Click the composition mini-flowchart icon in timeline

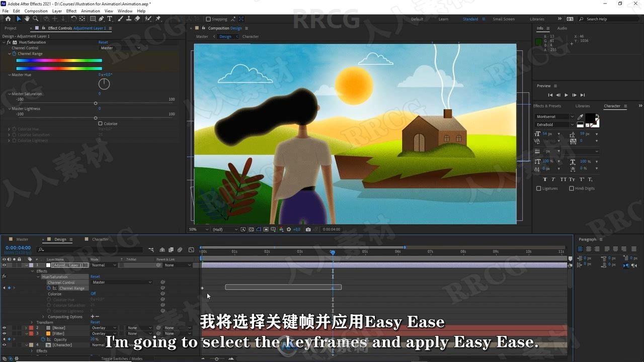click(x=150, y=249)
